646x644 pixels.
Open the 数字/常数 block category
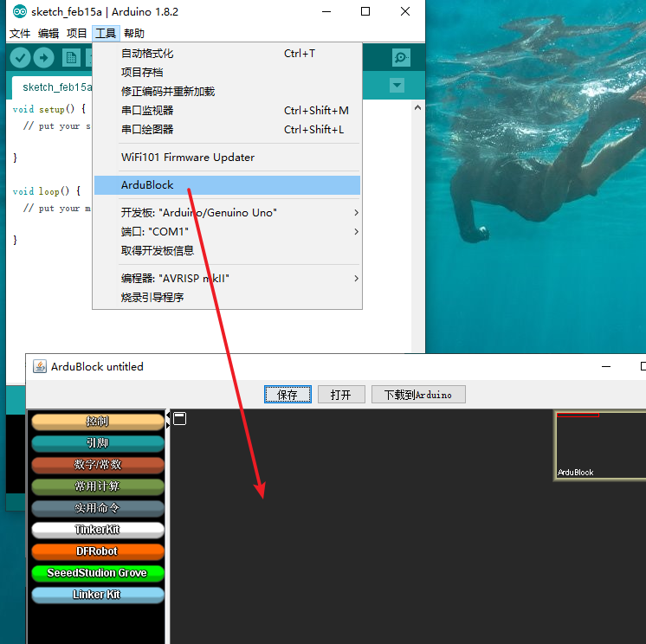click(98, 465)
